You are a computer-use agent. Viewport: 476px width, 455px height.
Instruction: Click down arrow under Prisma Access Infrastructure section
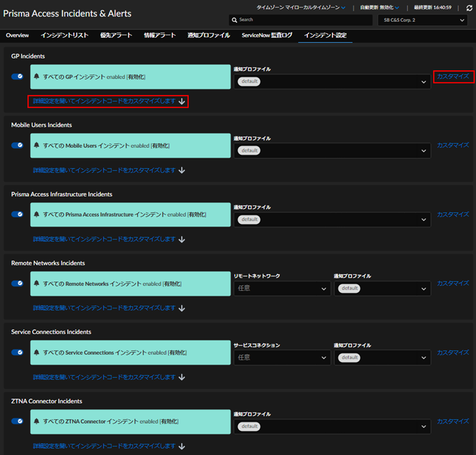point(182,239)
